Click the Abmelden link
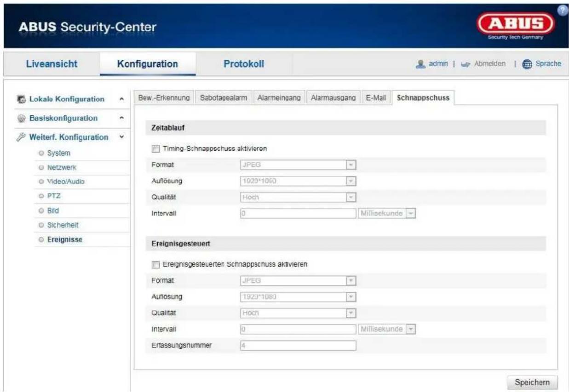 click(x=490, y=64)
